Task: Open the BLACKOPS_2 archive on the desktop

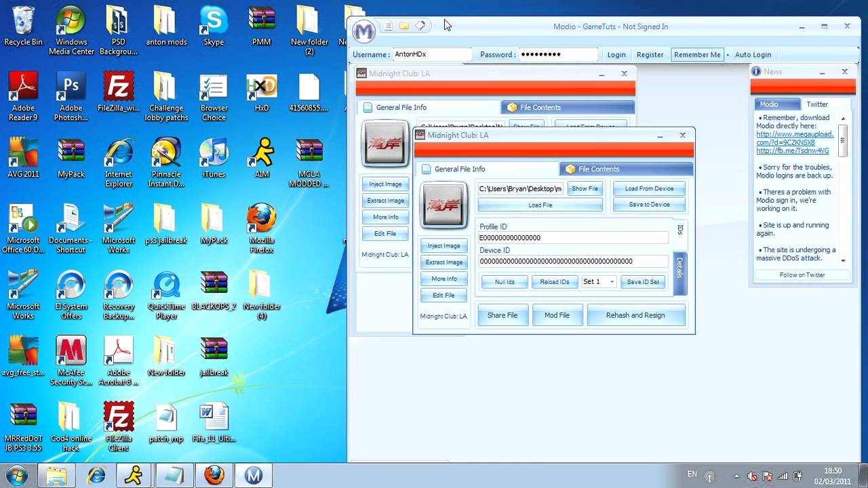Action: coord(214,290)
